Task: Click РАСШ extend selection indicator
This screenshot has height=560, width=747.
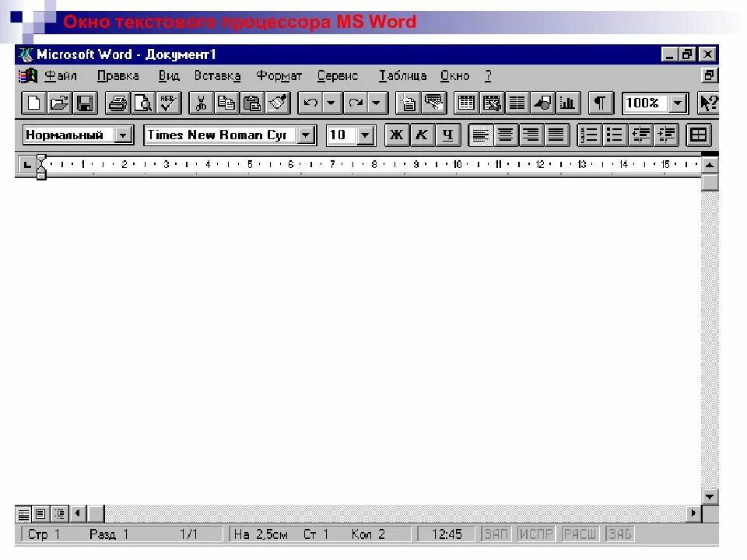Action: [579, 534]
